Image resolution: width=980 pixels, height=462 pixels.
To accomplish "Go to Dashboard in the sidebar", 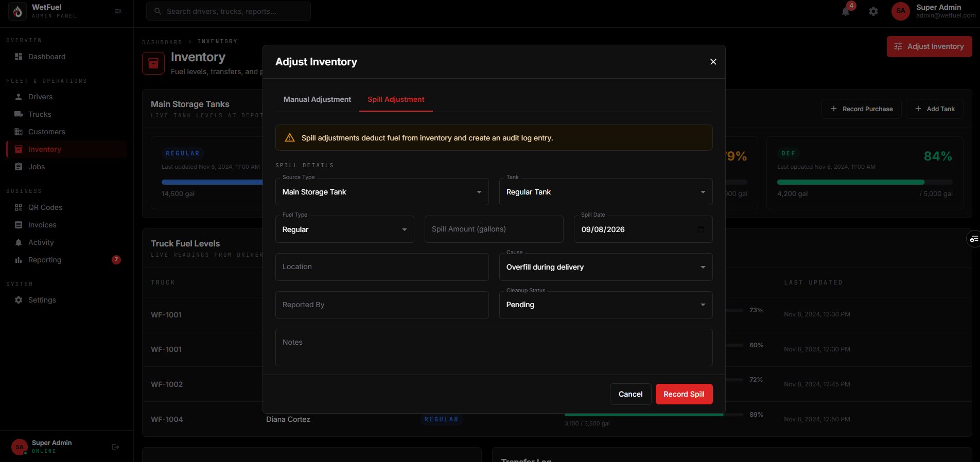I will [67, 57].
